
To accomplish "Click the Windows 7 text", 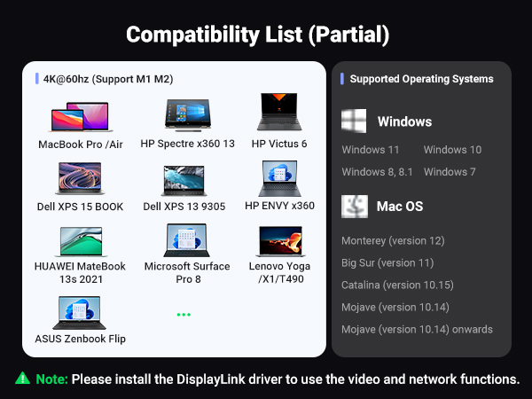I will pos(450,172).
